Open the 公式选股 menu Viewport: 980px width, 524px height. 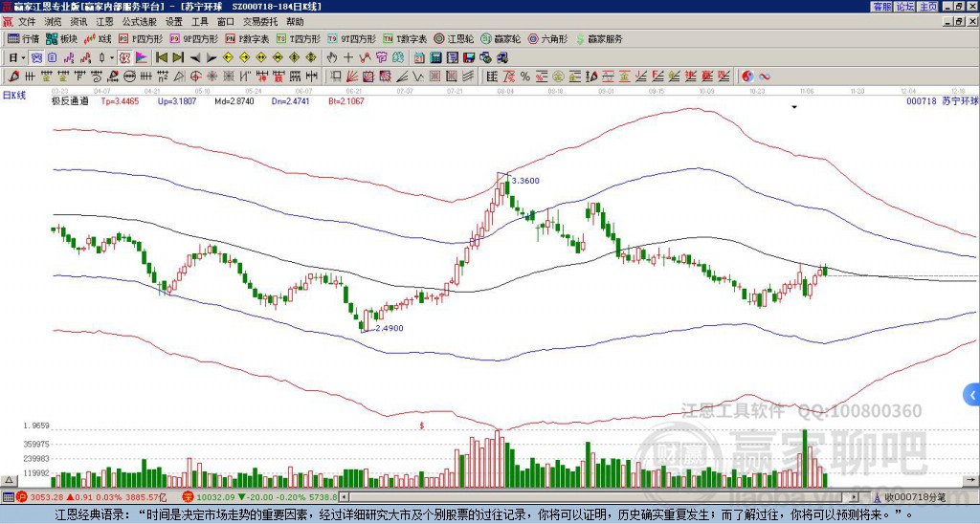coord(140,22)
